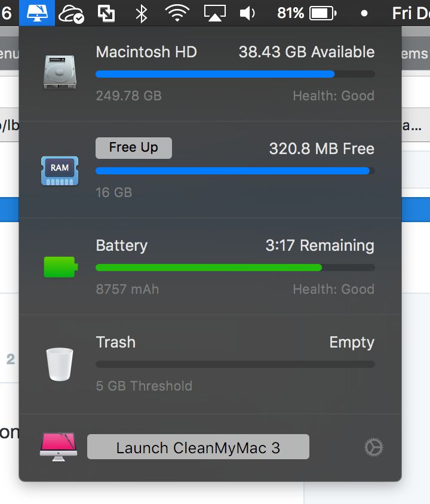The height and width of the screenshot is (504, 430).
Task: Click the Macintosh HD usage bar
Action: pos(235,74)
